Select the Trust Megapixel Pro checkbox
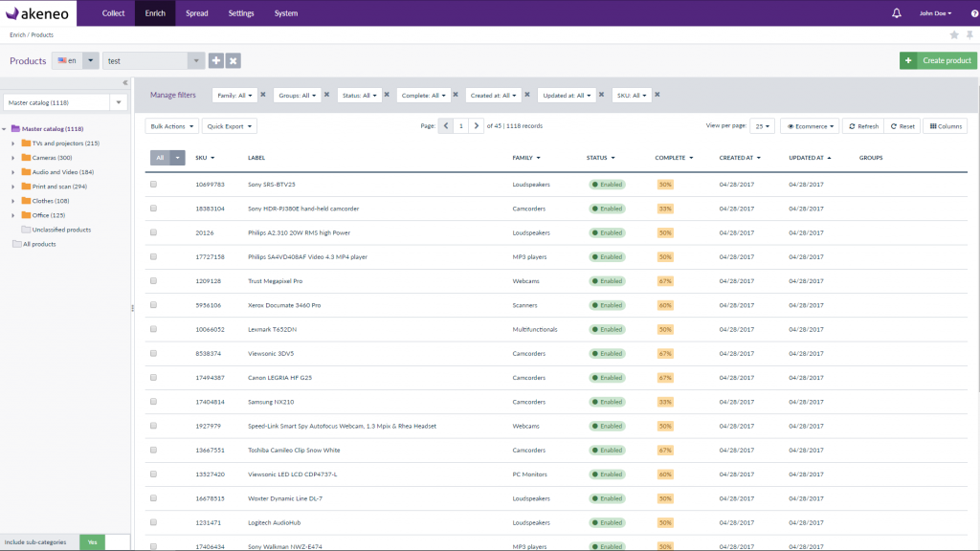 153,281
